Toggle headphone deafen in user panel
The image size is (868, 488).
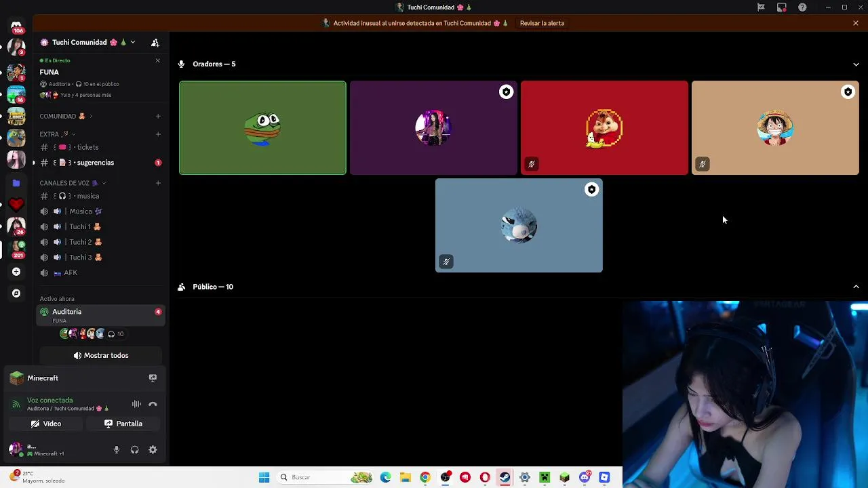pyautogui.click(x=134, y=449)
